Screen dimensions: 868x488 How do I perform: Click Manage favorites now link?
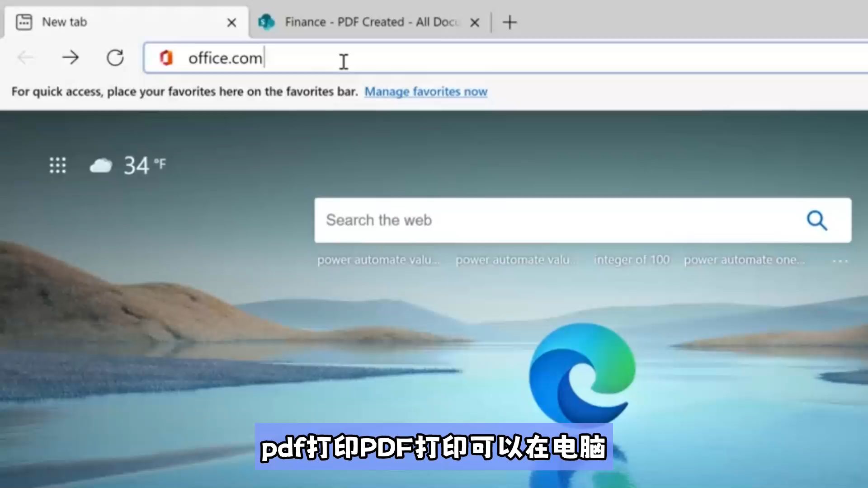tap(426, 91)
